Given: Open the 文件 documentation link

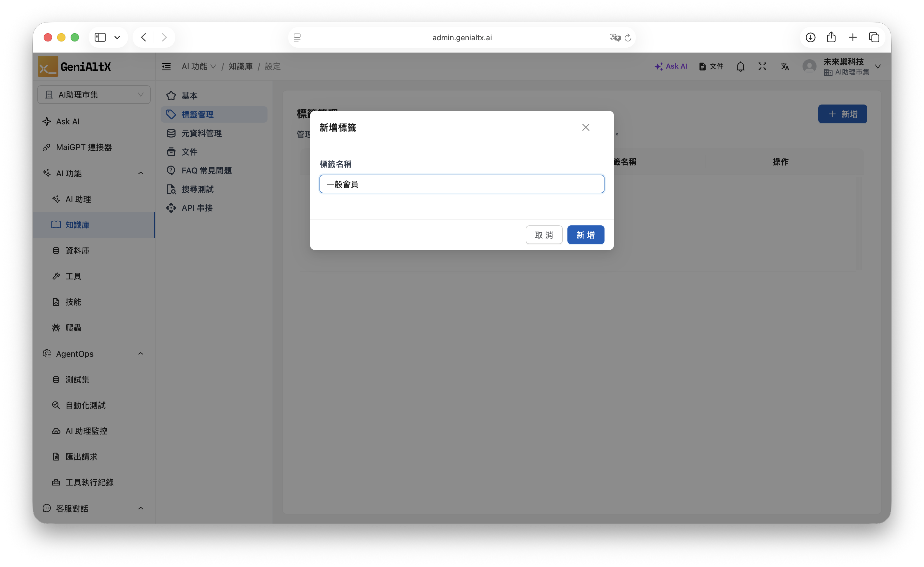Looking at the screenshot, I should 711,66.
